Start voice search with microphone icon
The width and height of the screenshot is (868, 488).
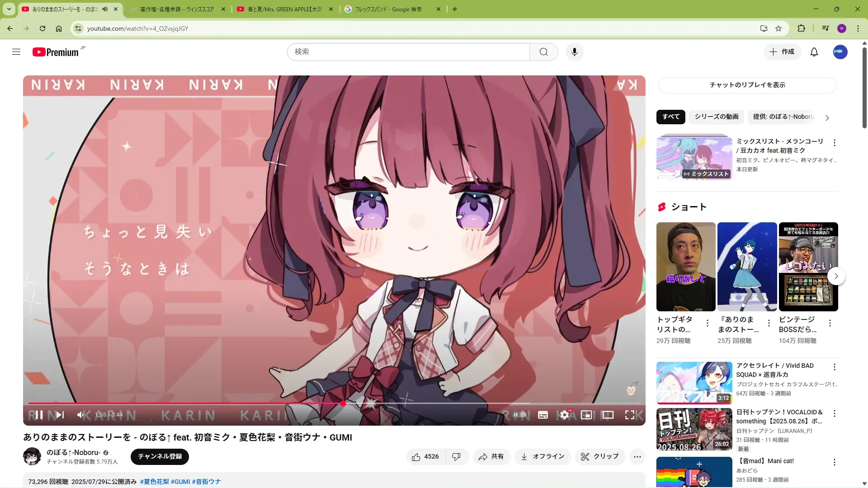click(x=575, y=52)
